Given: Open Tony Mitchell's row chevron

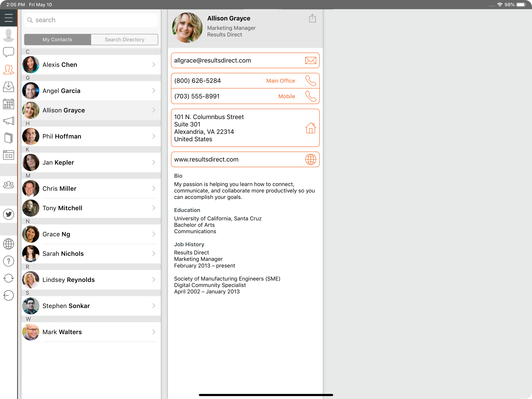Looking at the screenshot, I should coord(154,208).
